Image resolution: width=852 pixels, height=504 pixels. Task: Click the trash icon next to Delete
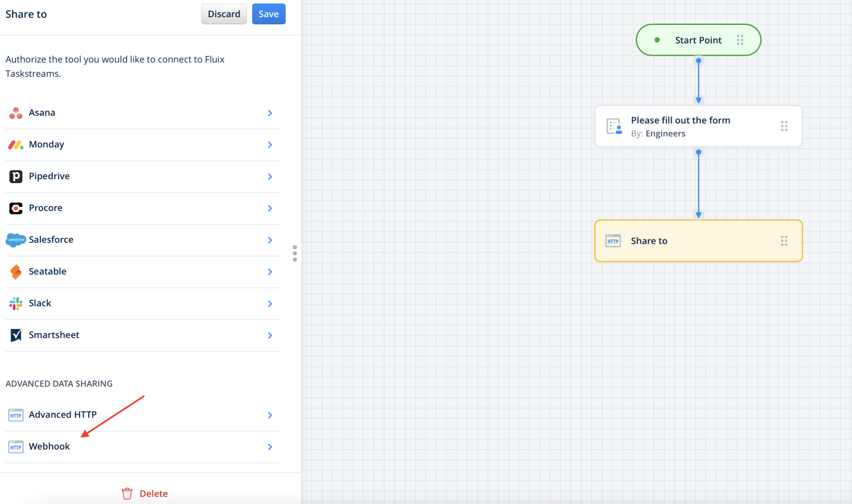(x=127, y=494)
